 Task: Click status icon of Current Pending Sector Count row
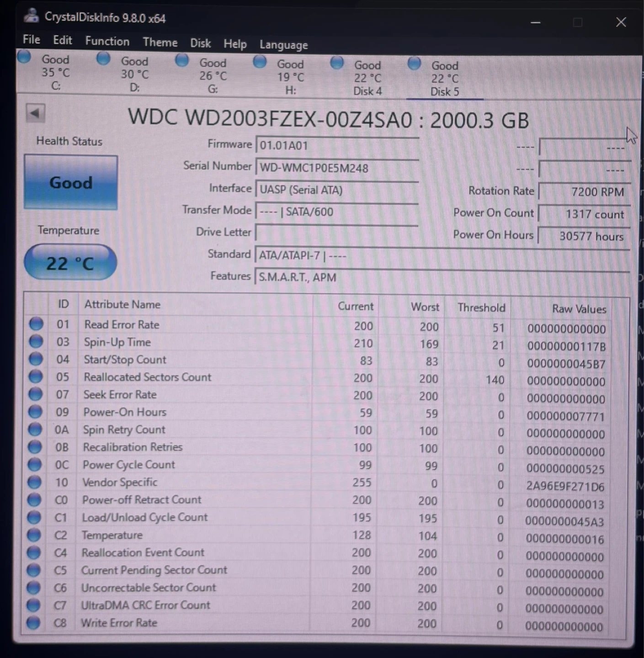click(33, 570)
